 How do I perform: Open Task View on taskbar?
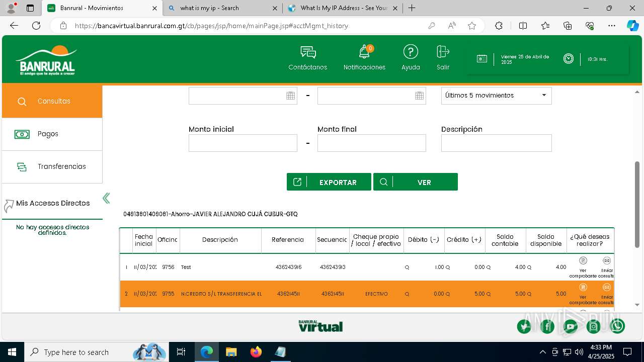(182, 352)
